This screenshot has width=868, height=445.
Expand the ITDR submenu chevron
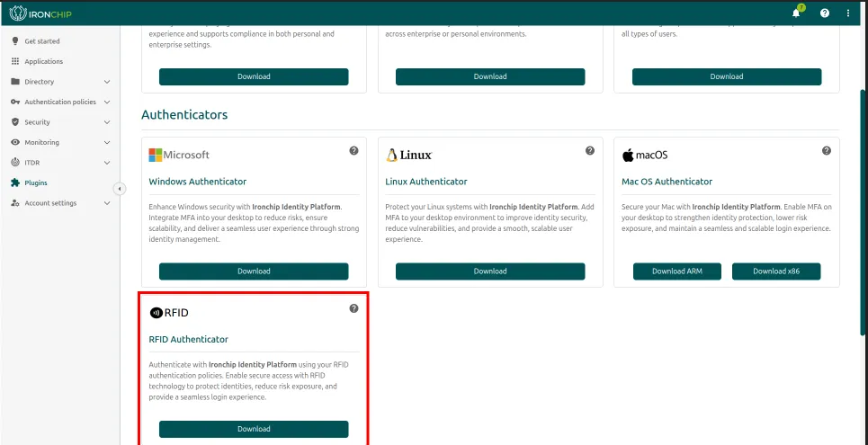(x=107, y=163)
